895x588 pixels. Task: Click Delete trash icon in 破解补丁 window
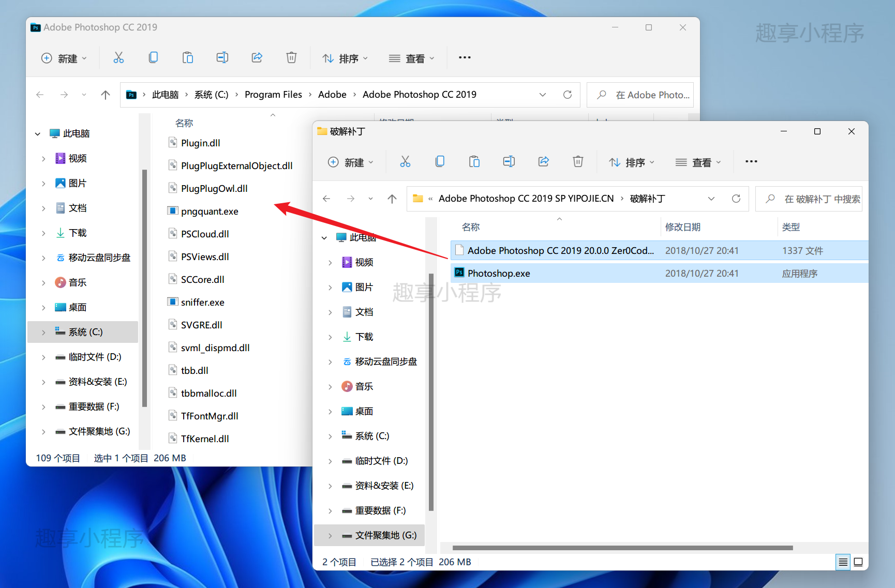(x=578, y=162)
